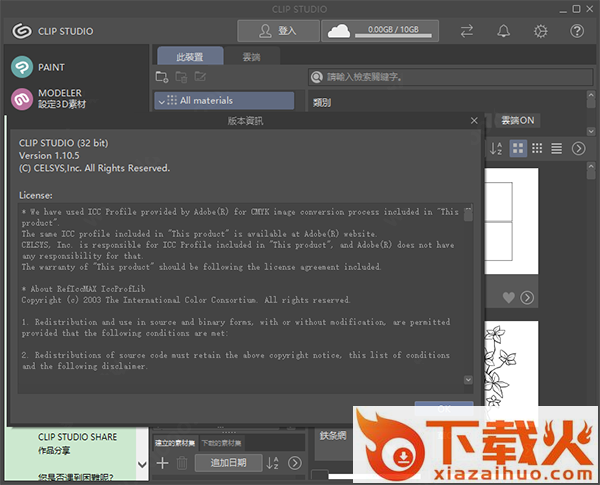Switch to small thumbnail grid view
The width and height of the screenshot is (600, 485).
(x=537, y=148)
